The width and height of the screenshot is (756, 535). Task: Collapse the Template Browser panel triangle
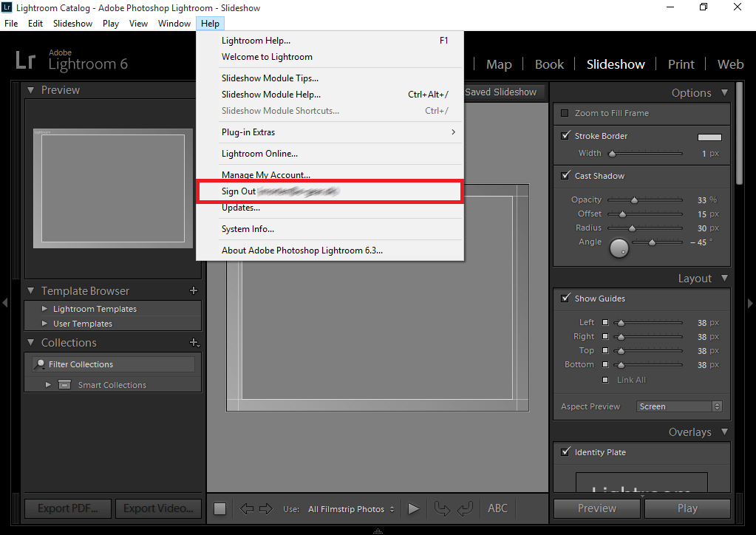point(31,290)
